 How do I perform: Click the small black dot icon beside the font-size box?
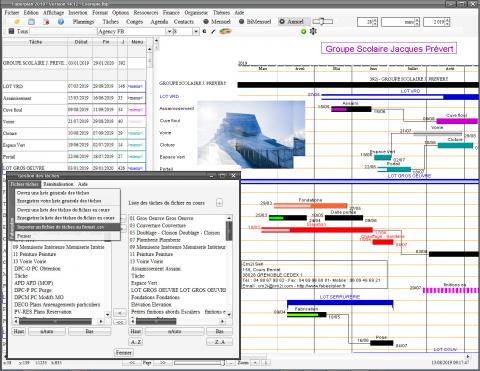coord(204,31)
